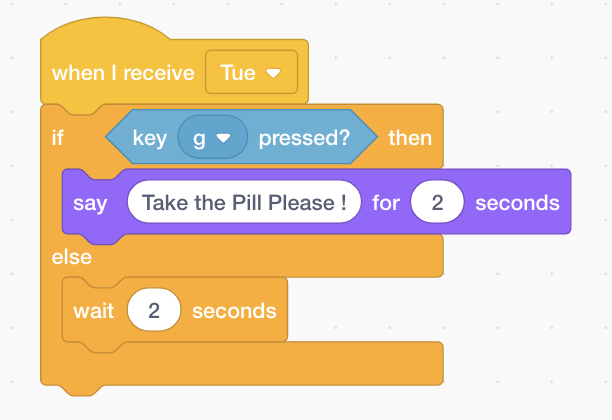Image resolution: width=612 pixels, height=420 pixels.
Task: Click the 'else' label of the conditional
Action: coord(71,257)
